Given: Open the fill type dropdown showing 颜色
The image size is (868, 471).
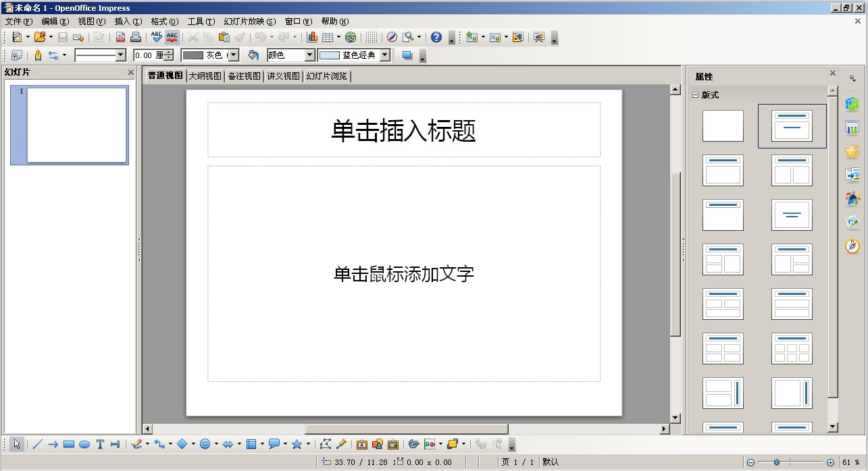Looking at the screenshot, I should click(x=309, y=55).
